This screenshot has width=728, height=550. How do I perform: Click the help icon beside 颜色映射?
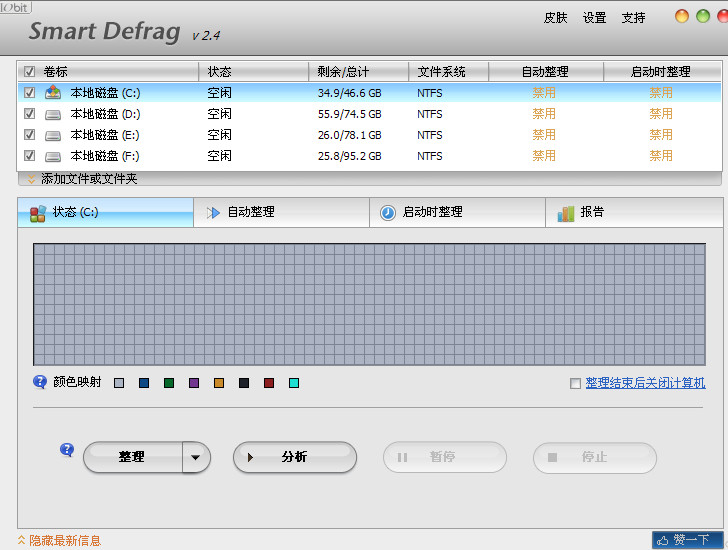[x=40, y=382]
